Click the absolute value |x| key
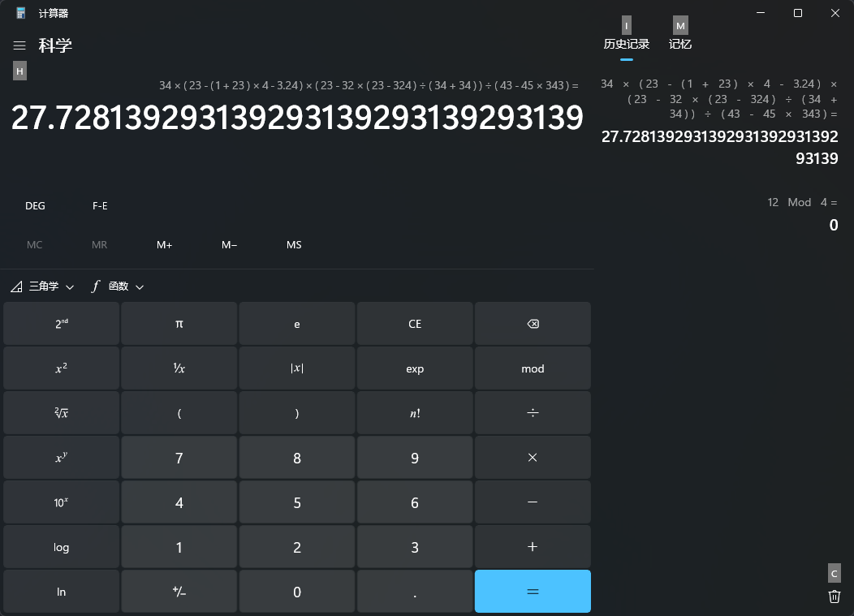Screen dimensions: 854x616 (297, 368)
